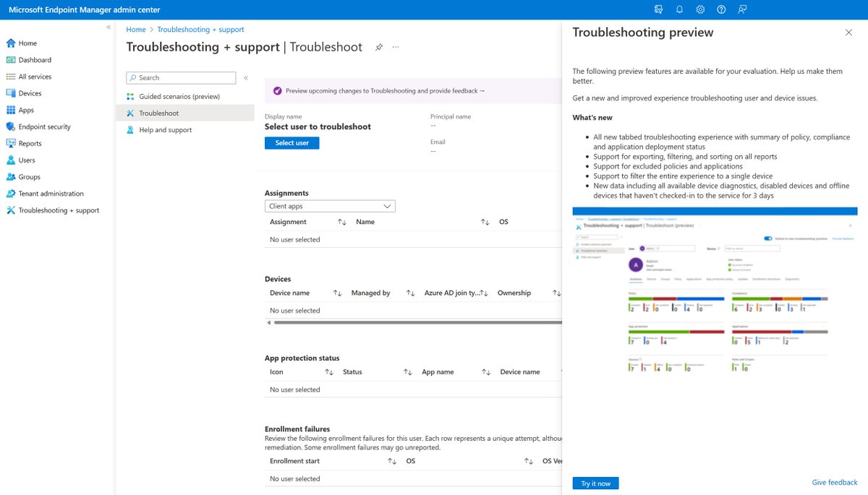Click the Home icon in the sidebar

11,43
